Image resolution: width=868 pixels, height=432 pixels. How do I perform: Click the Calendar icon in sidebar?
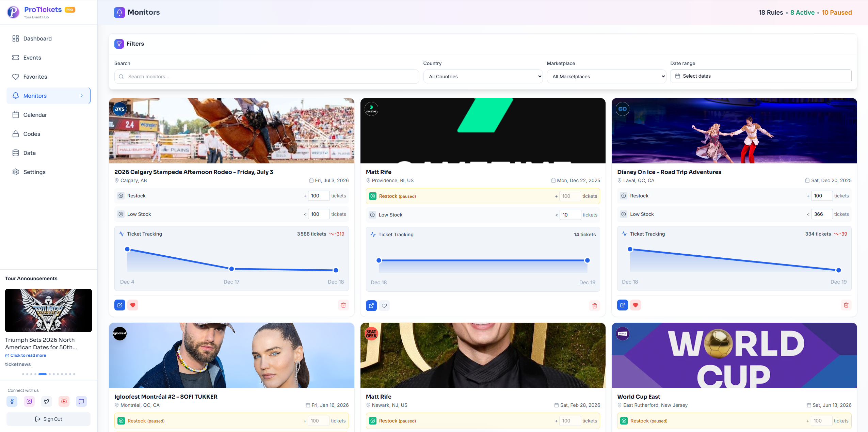click(16, 115)
